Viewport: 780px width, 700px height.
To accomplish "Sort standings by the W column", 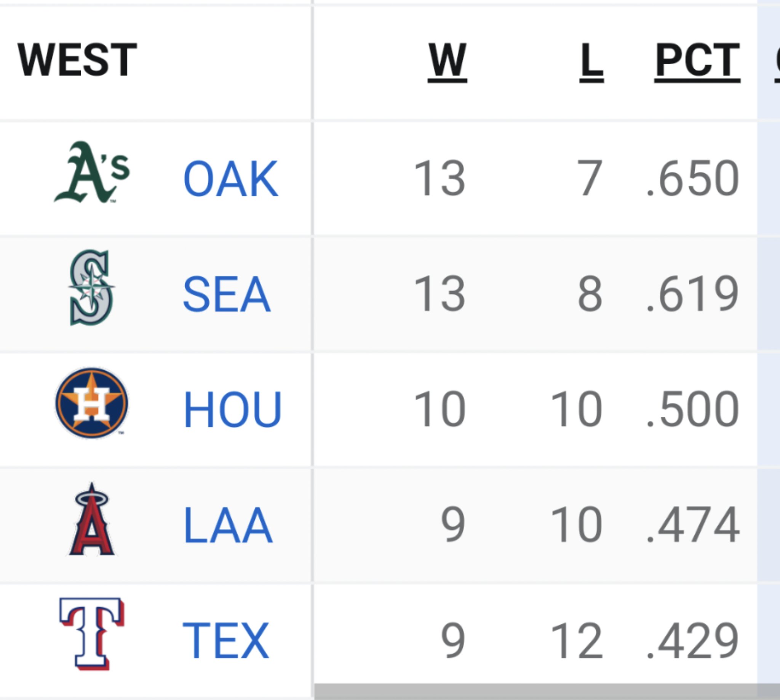I will click(x=447, y=62).
